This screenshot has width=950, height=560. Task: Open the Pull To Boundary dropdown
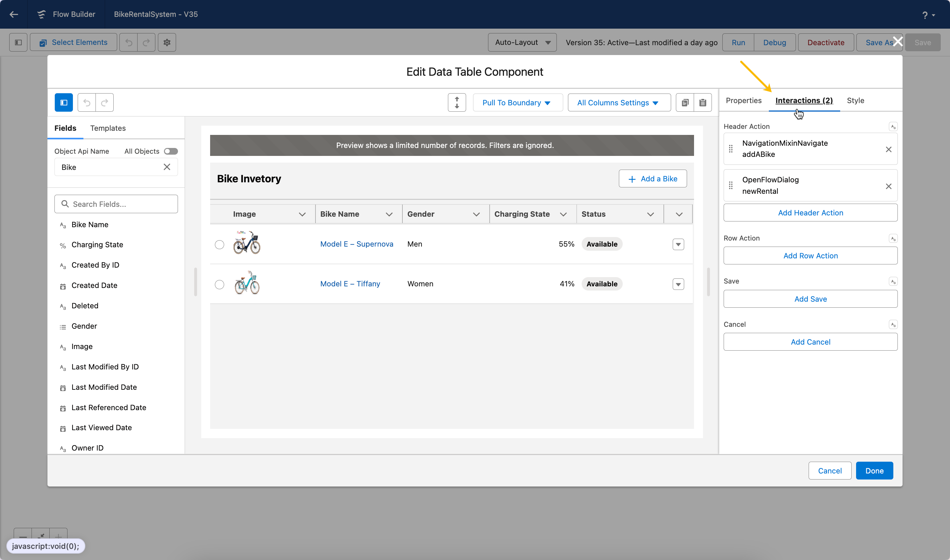pyautogui.click(x=517, y=103)
